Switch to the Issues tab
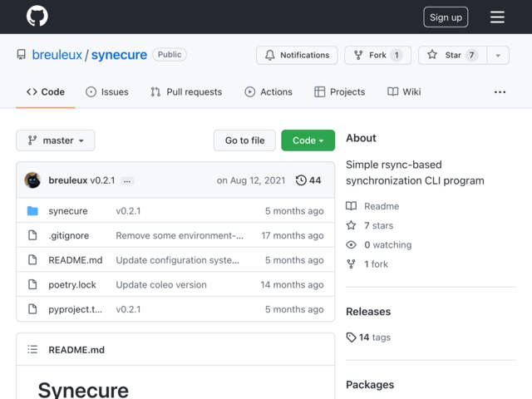This screenshot has height=399, width=532. click(x=107, y=92)
